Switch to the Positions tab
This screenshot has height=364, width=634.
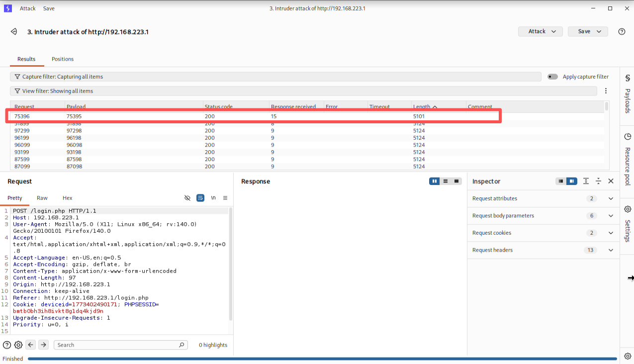point(63,59)
